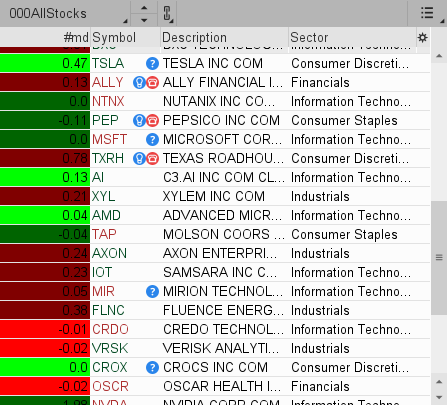Click Industrials sector in AXON row
Image resolution: width=447 pixels, height=405 pixels.
click(x=320, y=253)
